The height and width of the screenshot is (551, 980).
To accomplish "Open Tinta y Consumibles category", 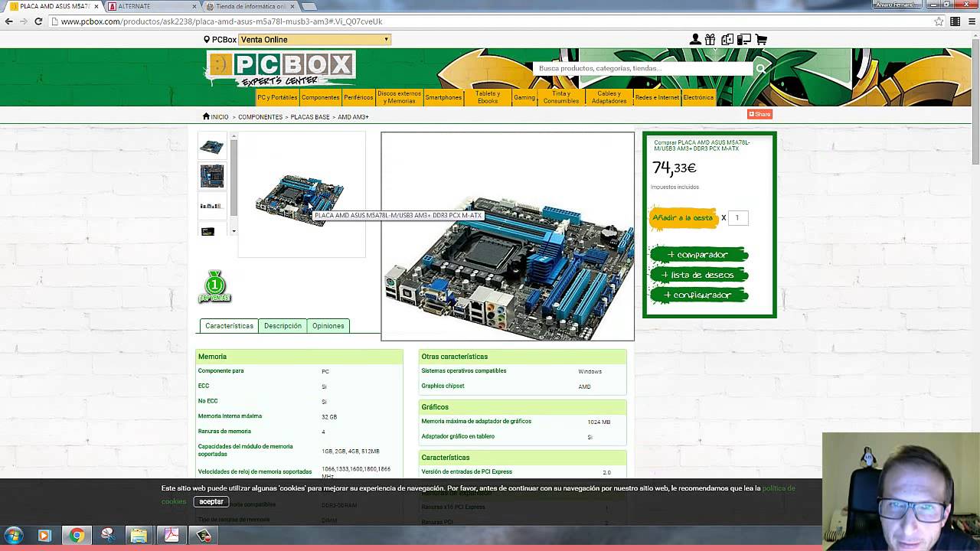I will pos(561,97).
